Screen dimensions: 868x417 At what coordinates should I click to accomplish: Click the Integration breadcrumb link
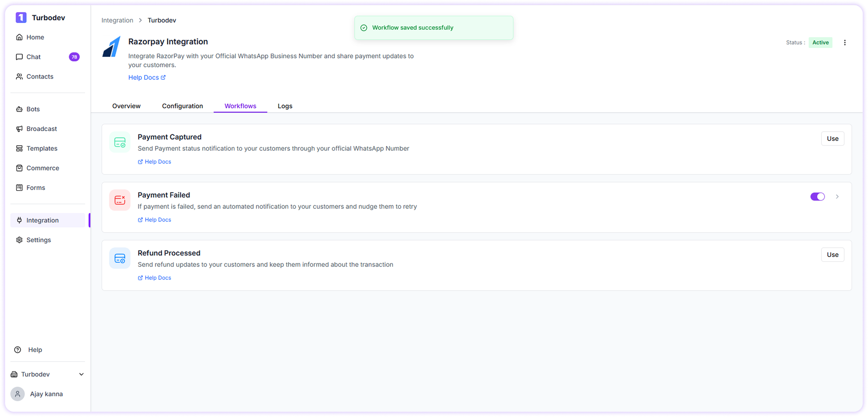[x=117, y=20]
